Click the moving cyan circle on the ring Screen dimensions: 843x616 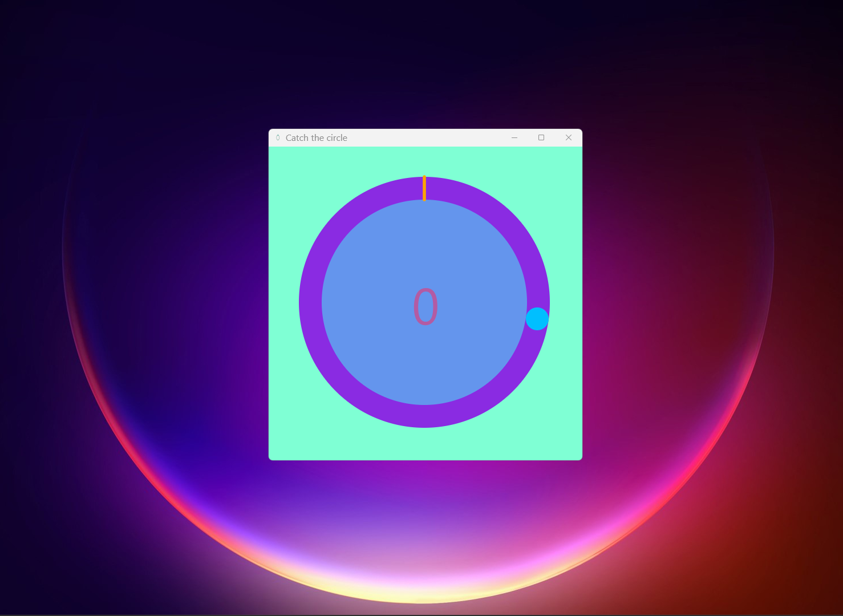click(537, 319)
